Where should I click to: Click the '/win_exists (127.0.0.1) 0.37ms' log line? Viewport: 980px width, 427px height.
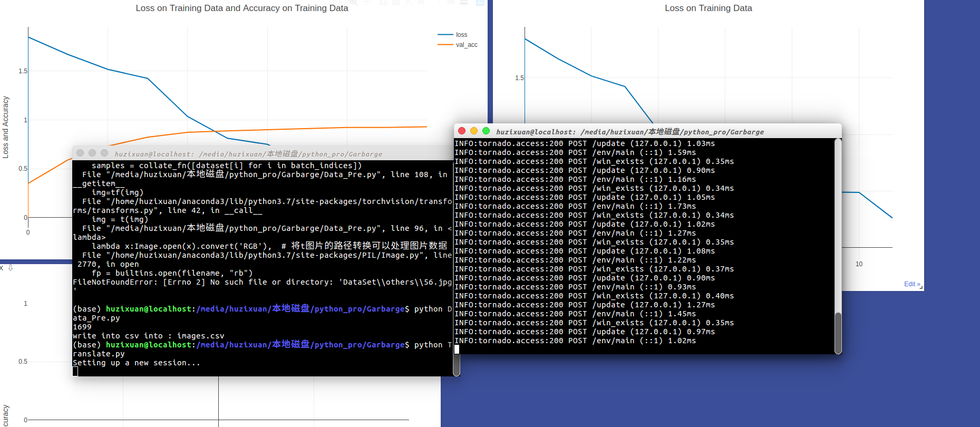594,269
